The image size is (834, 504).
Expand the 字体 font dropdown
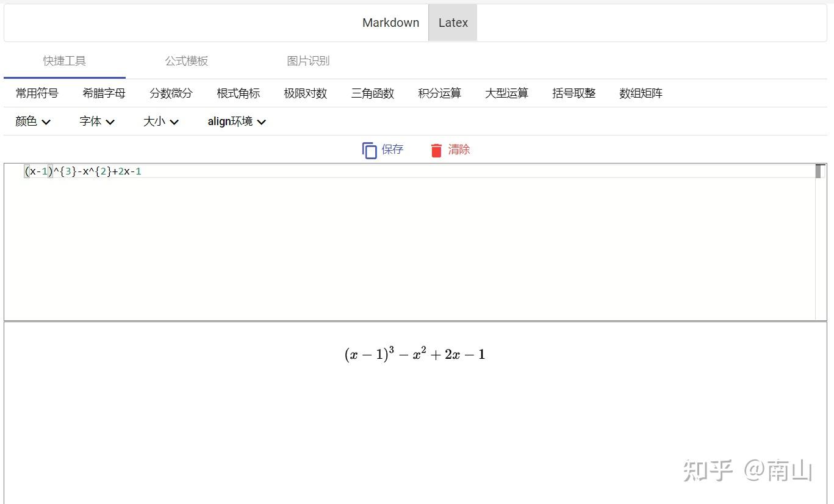[x=96, y=121]
